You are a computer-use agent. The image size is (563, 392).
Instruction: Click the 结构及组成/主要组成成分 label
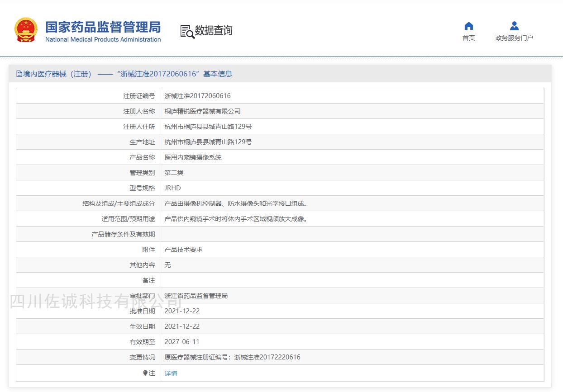coord(119,203)
